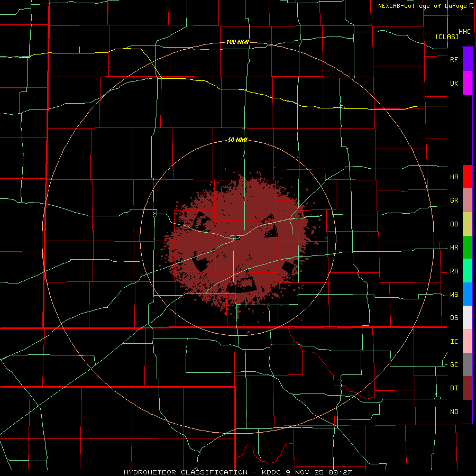
Task: Click the GC gray legend swatch
Action: tap(467, 364)
